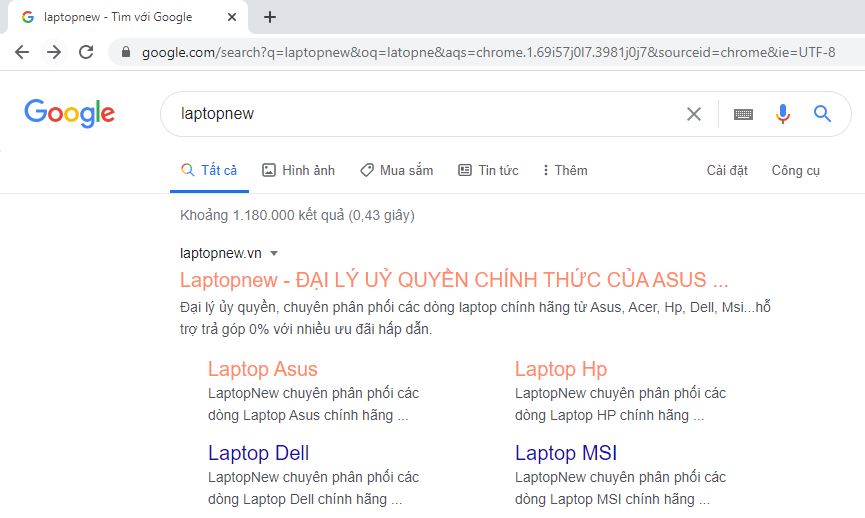Close the laptopnew Google tab
The image size is (865, 518).
232,17
